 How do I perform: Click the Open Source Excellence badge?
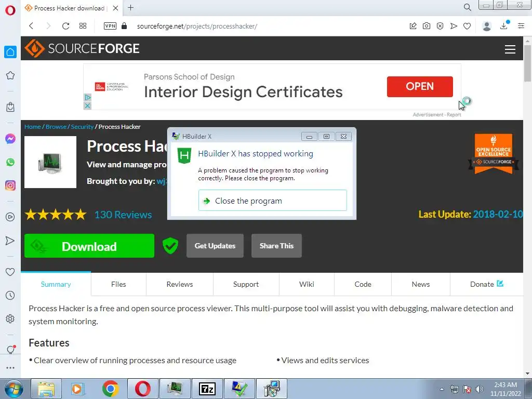coord(494,153)
